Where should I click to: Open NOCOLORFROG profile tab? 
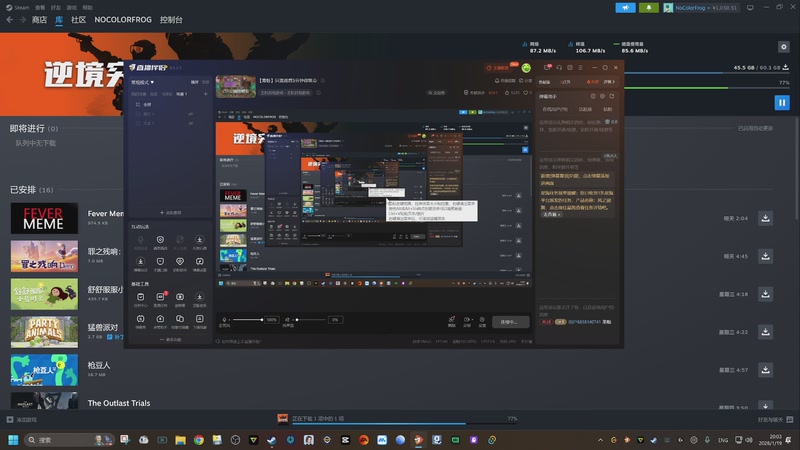[123, 19]
